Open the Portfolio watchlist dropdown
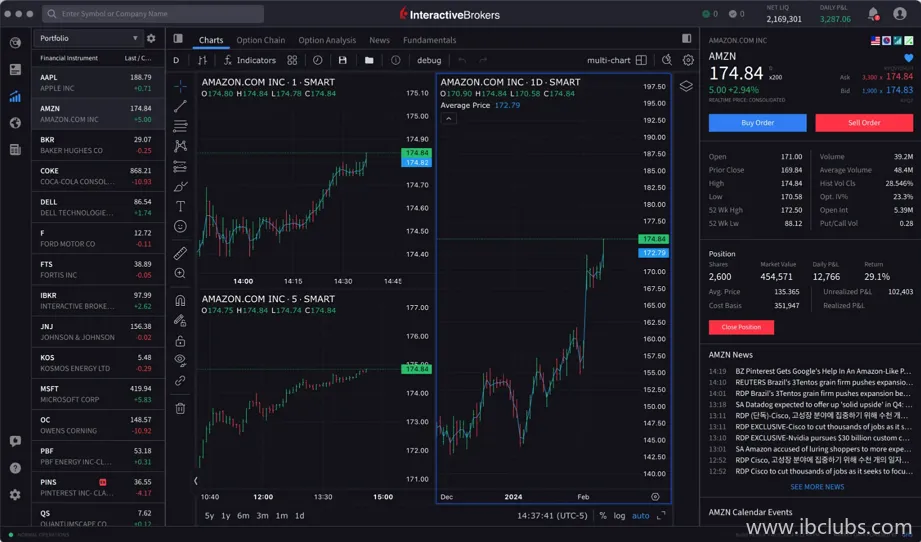This screenshot has width=921, height=542. 88,38
